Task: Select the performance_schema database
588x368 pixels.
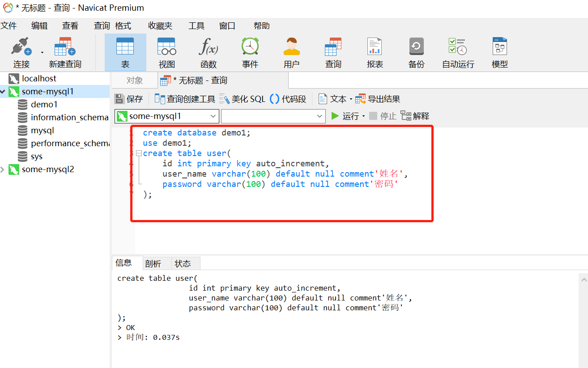Action: [x=69, y=144]
